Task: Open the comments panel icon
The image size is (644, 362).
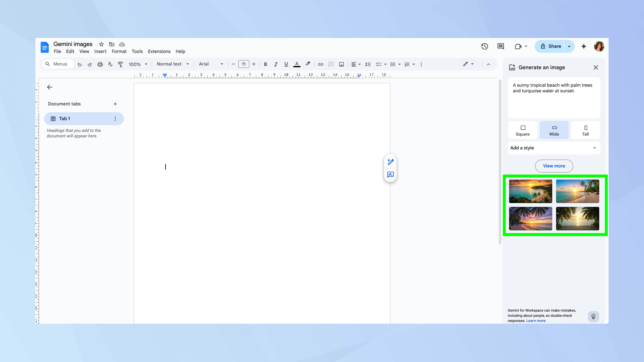Action: tap(500, 46)
